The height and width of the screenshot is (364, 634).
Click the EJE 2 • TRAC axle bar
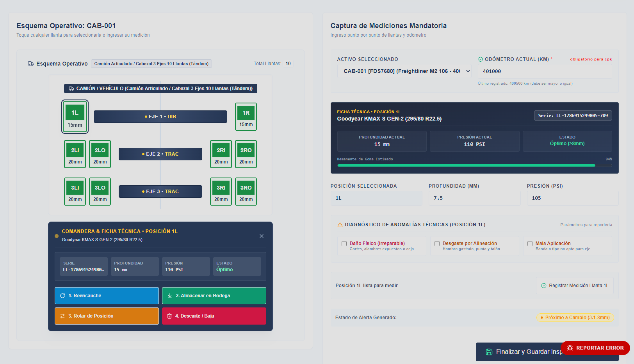160,154
